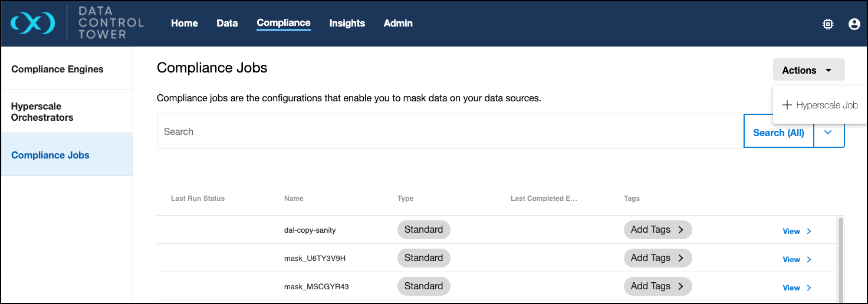This screenshot has width=868, height=304.
Task: Click Add Tags for dal-copy-sanity job
Action: coord(657,230)
